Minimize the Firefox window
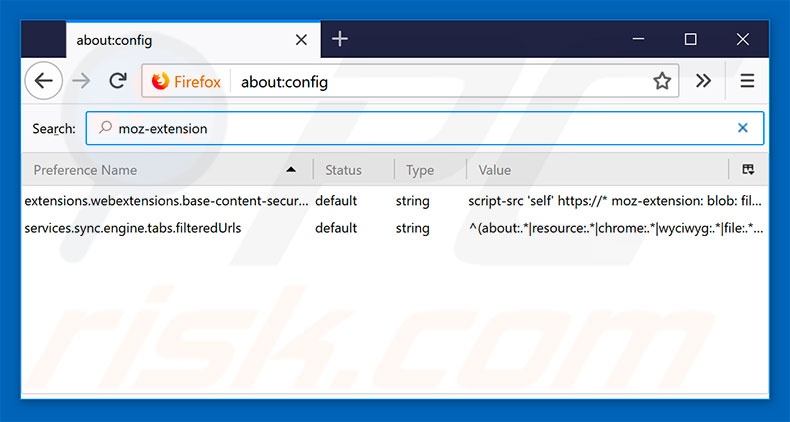 (x=638, y=39)
